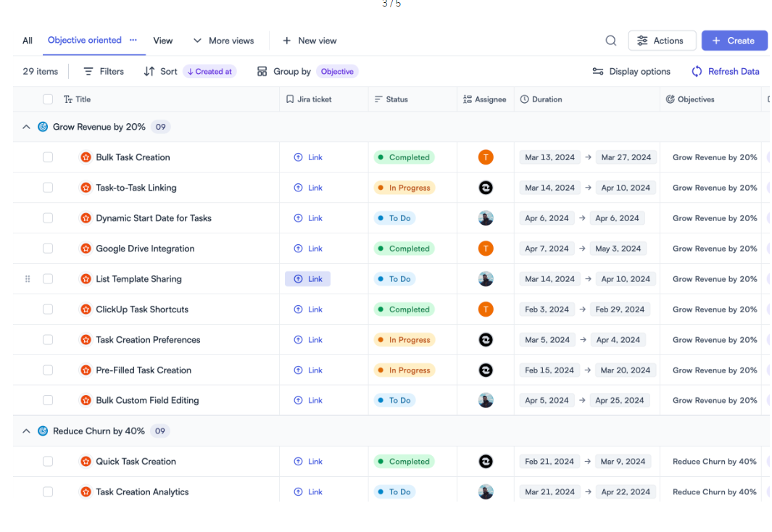Click the Jira ticket column bookmark icon
The height and width of the screenshot is (532, 772).
tap(290, 99)
